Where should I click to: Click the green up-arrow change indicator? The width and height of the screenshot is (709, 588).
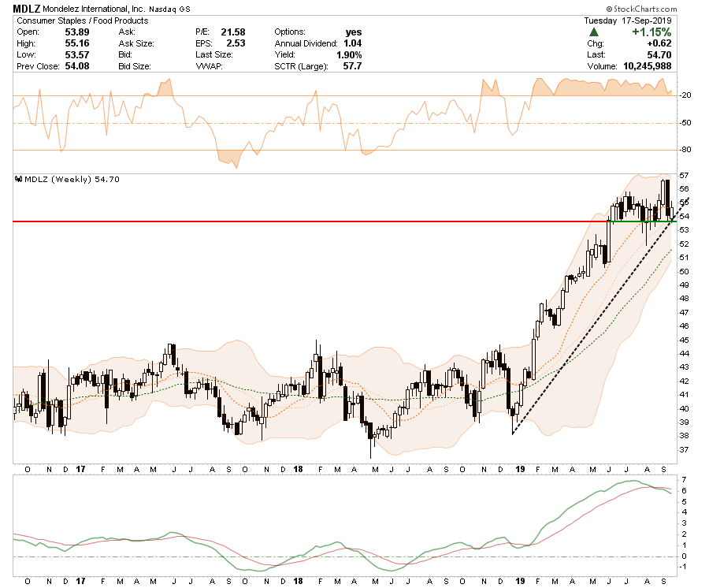point(594,32)
